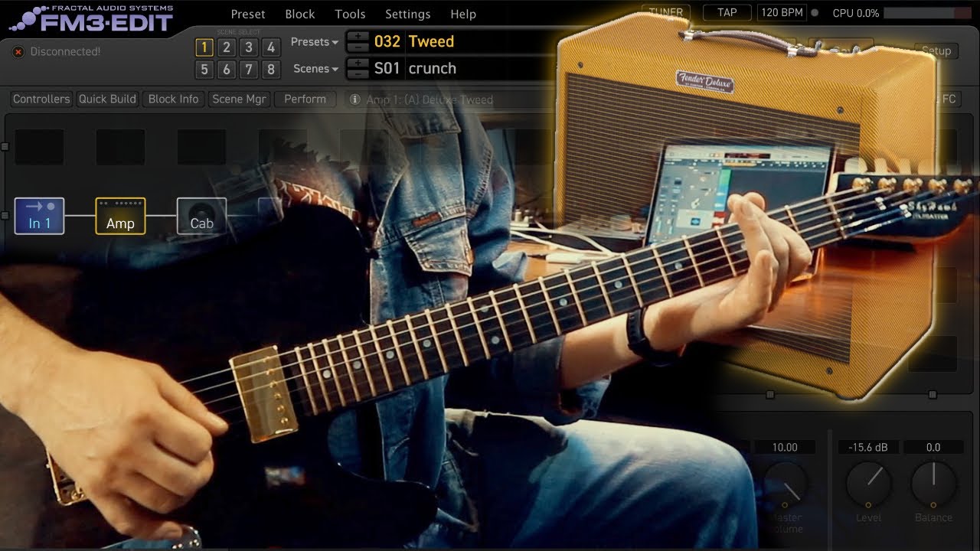Click the FM3-Edit logo
Viewport: 980px width, 551px height.
[92, 19]
